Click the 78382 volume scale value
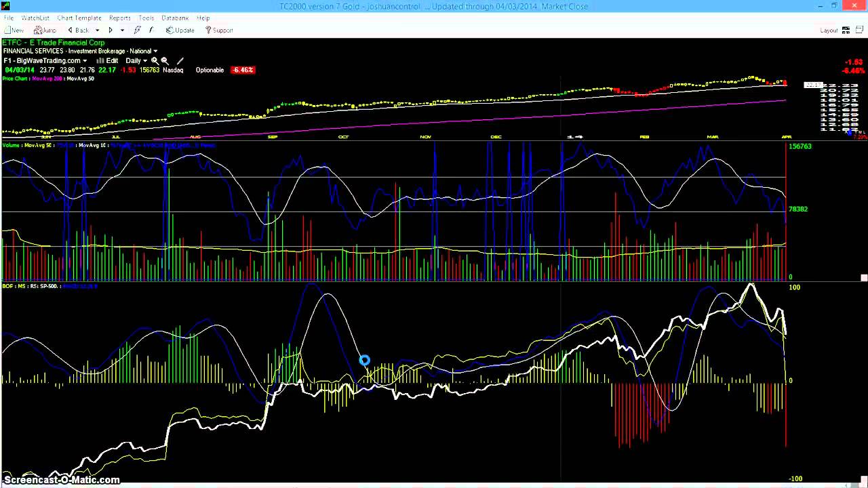Image resolution: width=868 pixels, height=488 pixels. [x=798, y=209]
